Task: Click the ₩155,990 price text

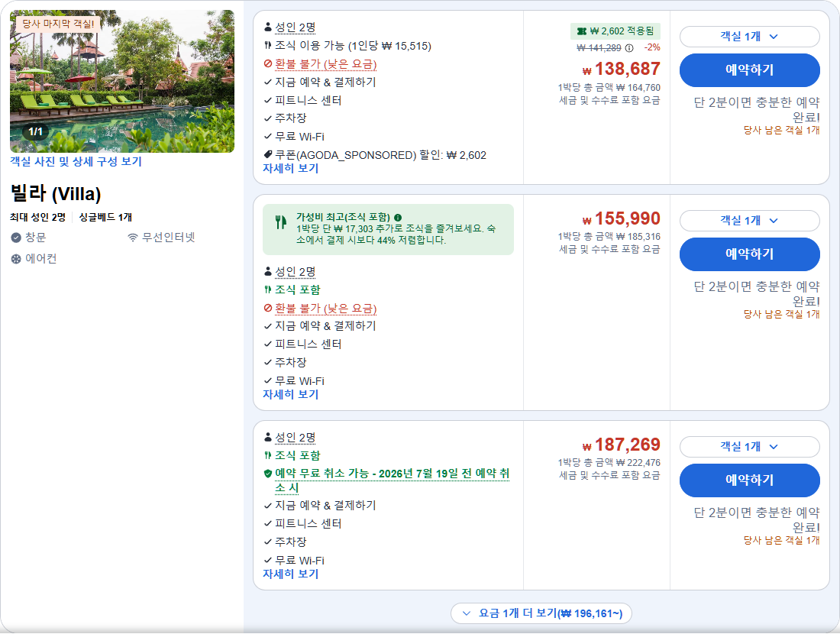Action: click(x=622, y=218)
